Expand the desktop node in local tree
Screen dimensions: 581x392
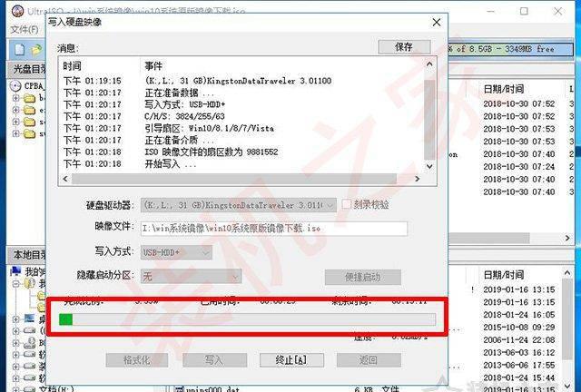(15, 318)
